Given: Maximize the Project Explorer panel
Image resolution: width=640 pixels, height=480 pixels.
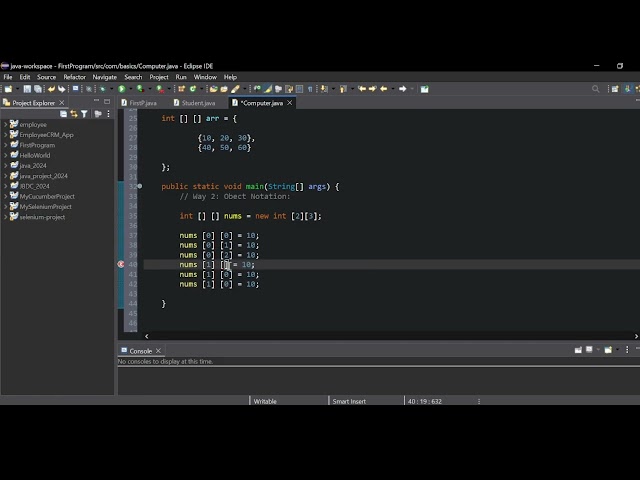Looking at the screenshot, I should coord(107,101).
